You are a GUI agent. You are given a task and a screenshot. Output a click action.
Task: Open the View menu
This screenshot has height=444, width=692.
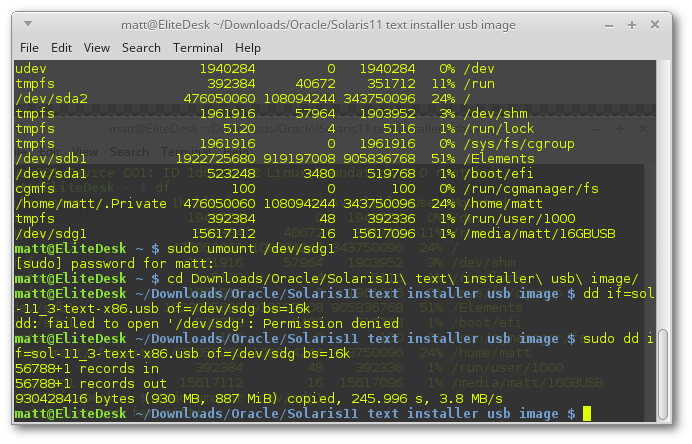coord(97,47)
